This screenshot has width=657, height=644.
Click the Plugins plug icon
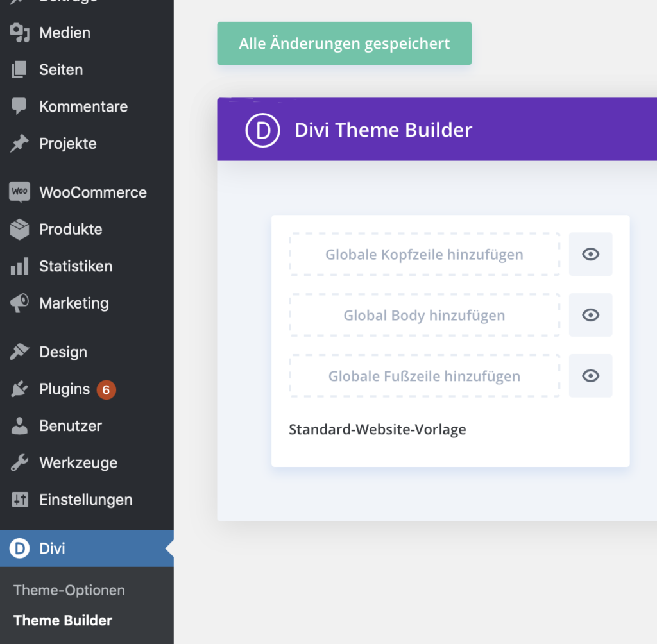coord(19,389)
